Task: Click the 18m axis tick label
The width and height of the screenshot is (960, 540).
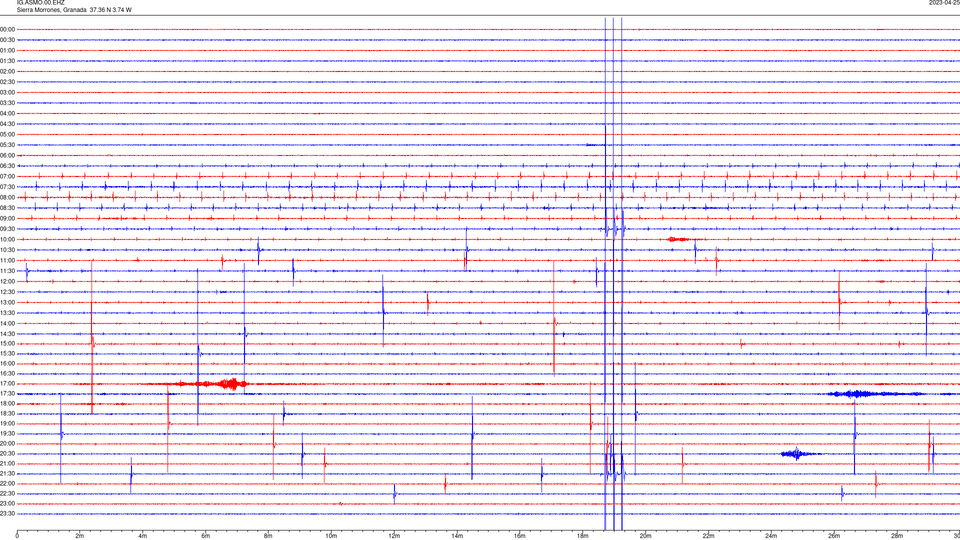Action: (x=583, y=536)
